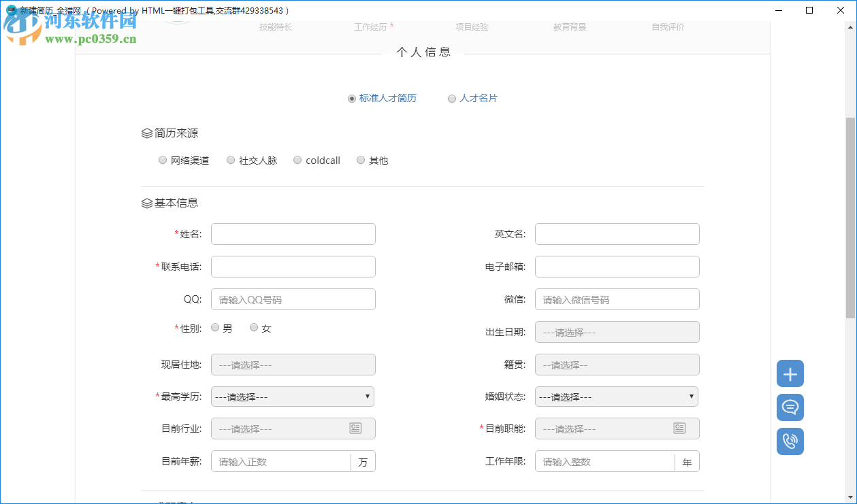
Task: Click inside the QQ number input box
Action: (x=292, y=299)
